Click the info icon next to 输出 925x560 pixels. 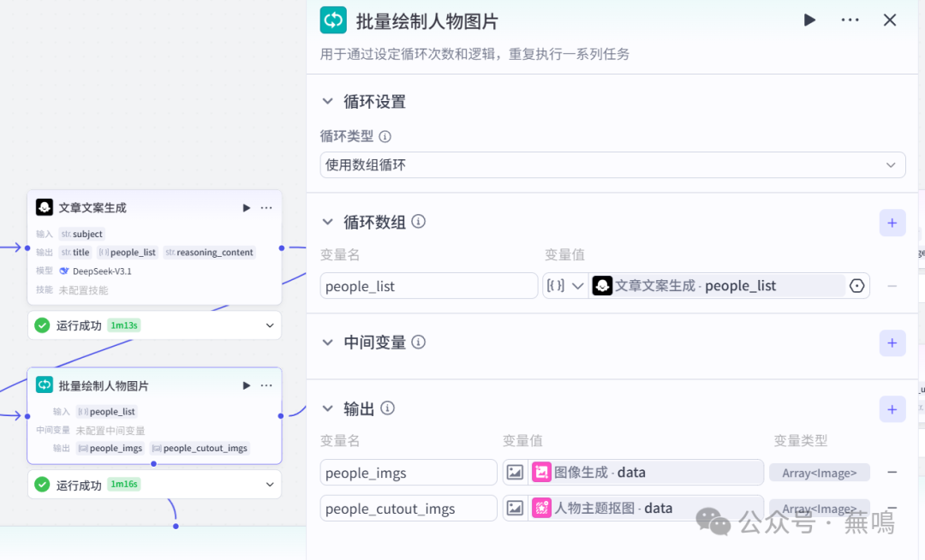coord(388,408)
